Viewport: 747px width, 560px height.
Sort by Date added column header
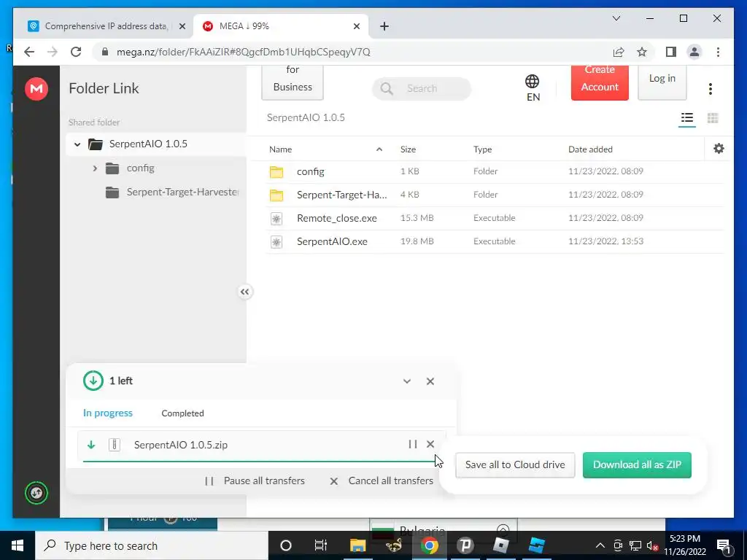(590, 149)
